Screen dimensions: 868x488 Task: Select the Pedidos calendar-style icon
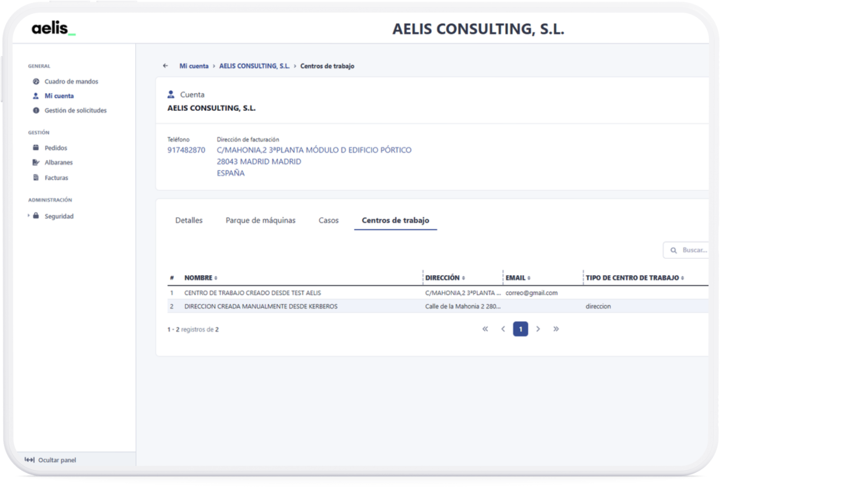click(36, 147)
